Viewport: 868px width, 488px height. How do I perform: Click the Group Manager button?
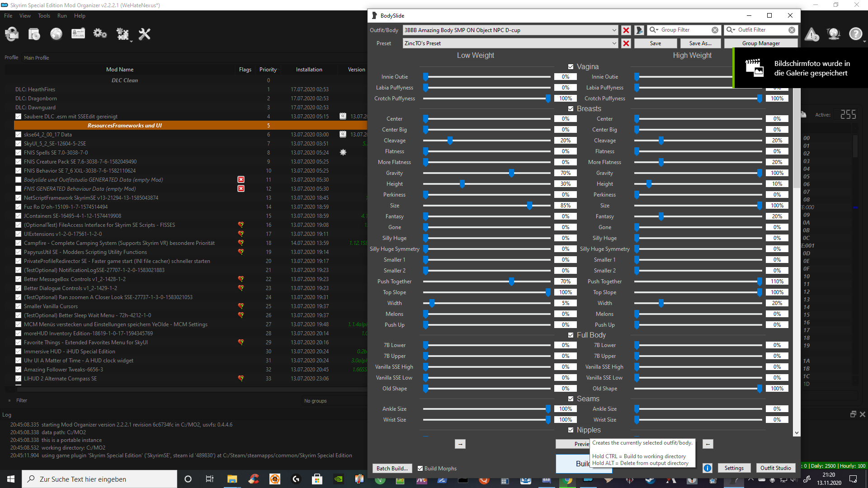tap(761, 43)
